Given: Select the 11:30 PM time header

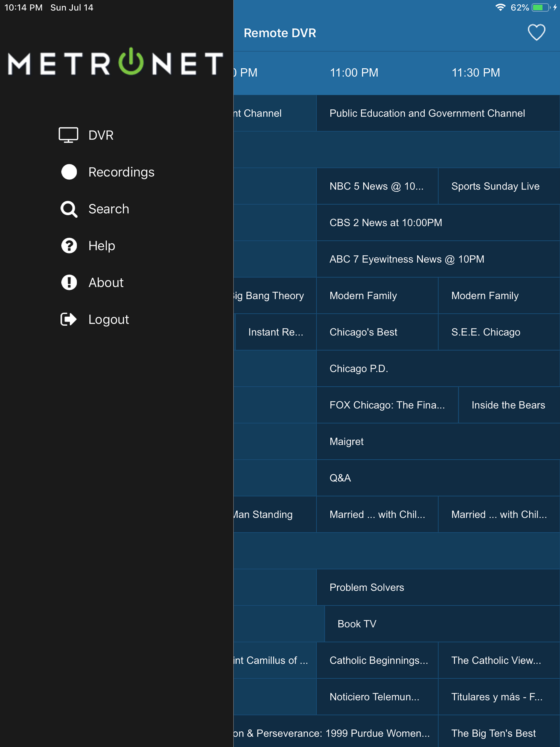Looking at the screenshot, I should tap(476, 73).
